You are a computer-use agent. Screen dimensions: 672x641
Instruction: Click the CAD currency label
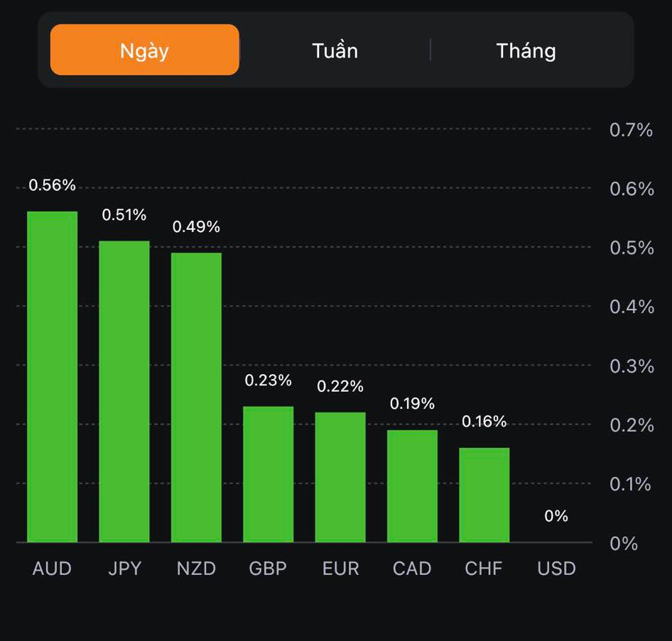pos(412,569)
